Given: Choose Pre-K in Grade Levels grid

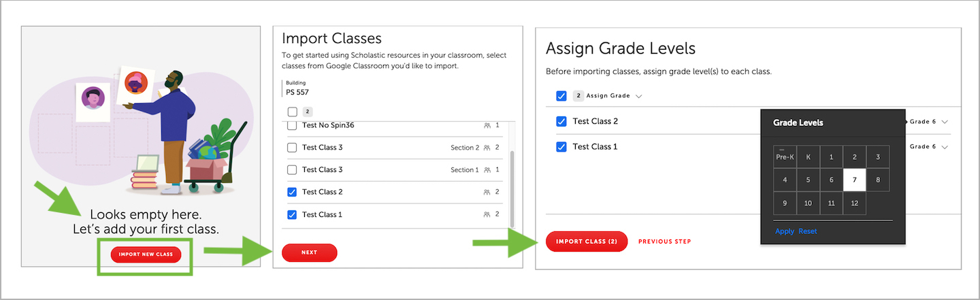Looking at the screenshot, I should (x=785, y=157).
